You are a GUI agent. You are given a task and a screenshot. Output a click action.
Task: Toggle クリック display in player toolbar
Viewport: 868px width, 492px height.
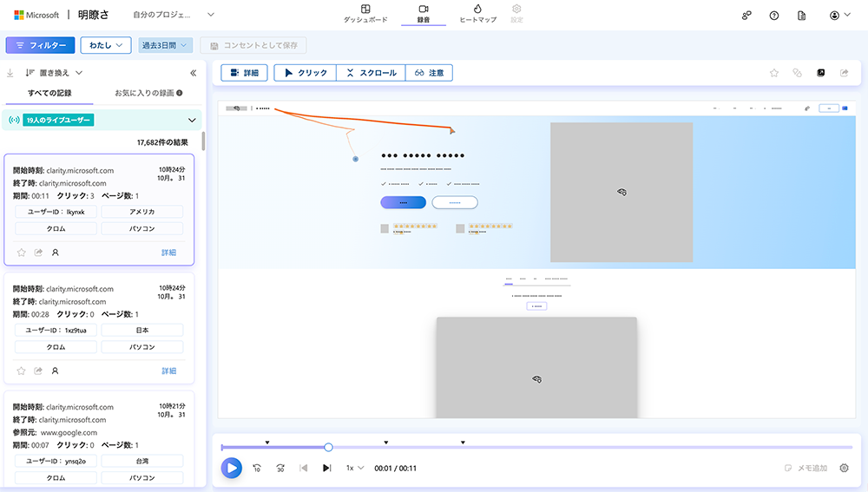tap(305, 73)
